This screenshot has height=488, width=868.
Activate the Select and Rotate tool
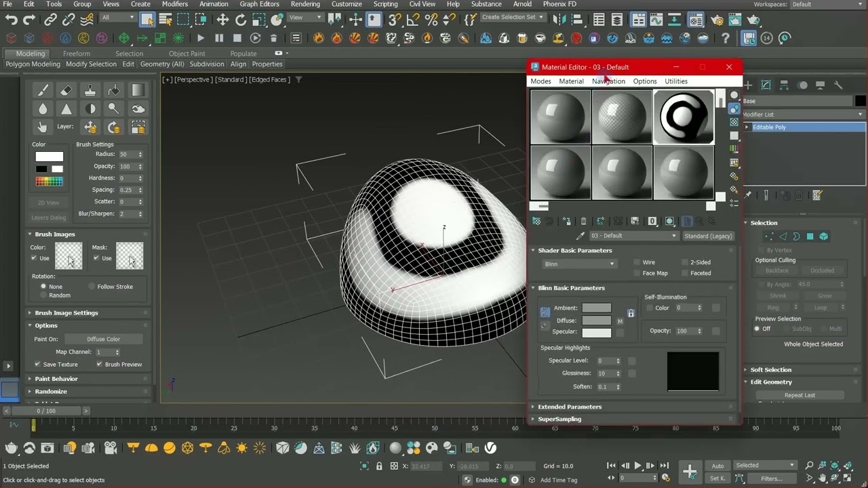click(x=241, y=20)
